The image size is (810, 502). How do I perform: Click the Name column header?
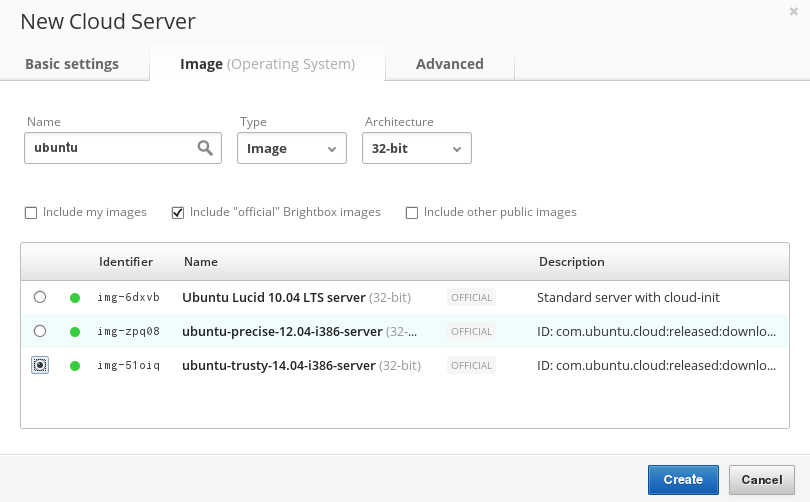(x=201, y=262)
